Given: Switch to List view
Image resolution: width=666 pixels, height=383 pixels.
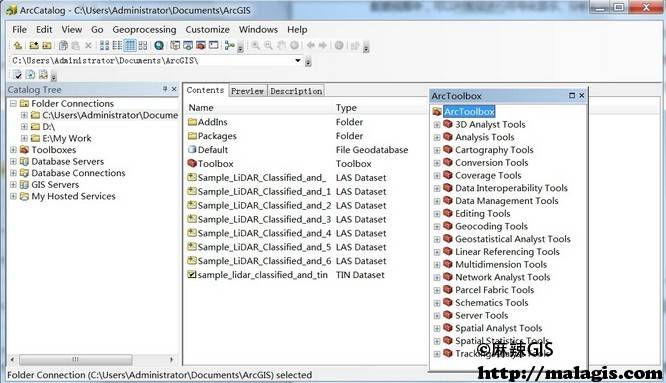Looking at the screenshot, I should 117,45.
